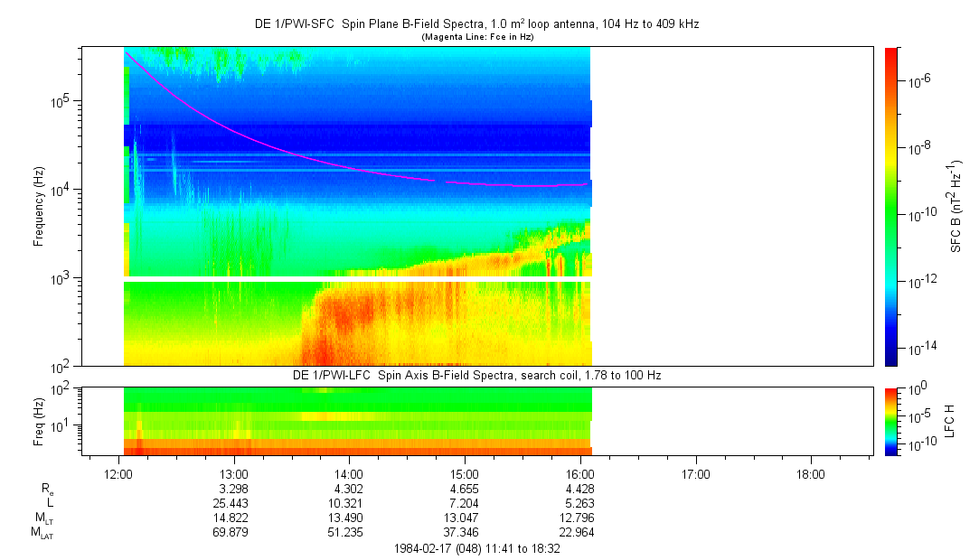The width and height of the screenshot is (979, 560).
Task: Click the L value 5.263
Action: (x=580, y=503)
